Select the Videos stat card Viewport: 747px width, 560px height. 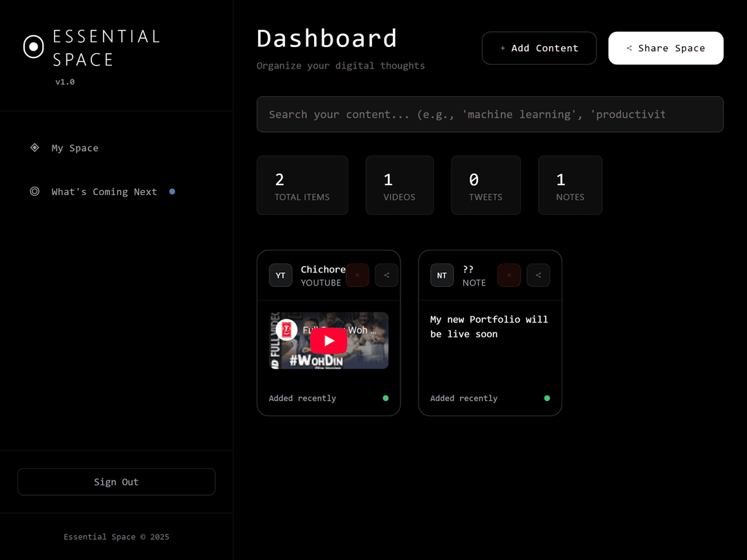point(399,185)
